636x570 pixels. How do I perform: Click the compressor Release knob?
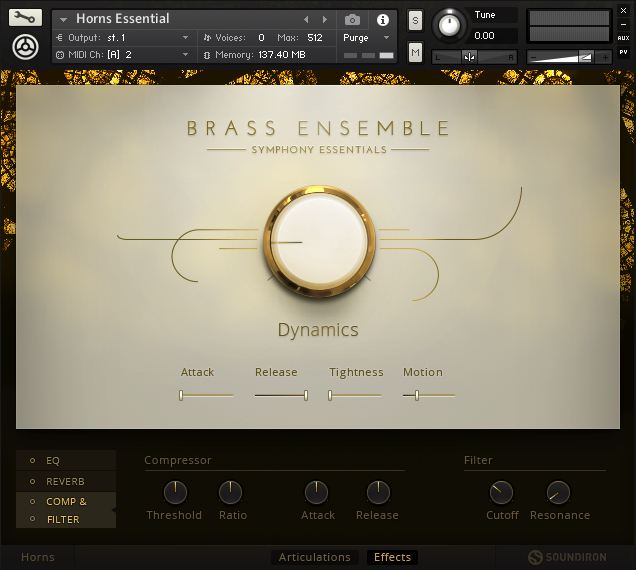tap(378, 493)
